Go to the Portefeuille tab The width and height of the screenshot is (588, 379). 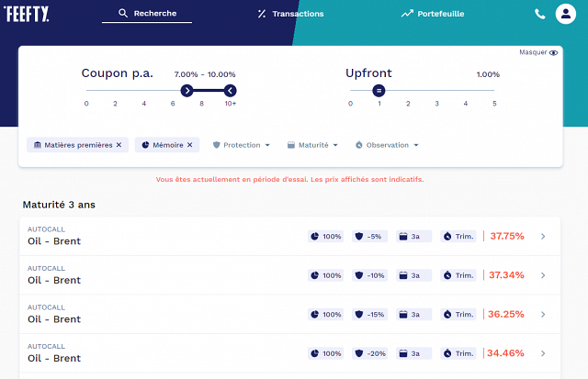(433, 14)
